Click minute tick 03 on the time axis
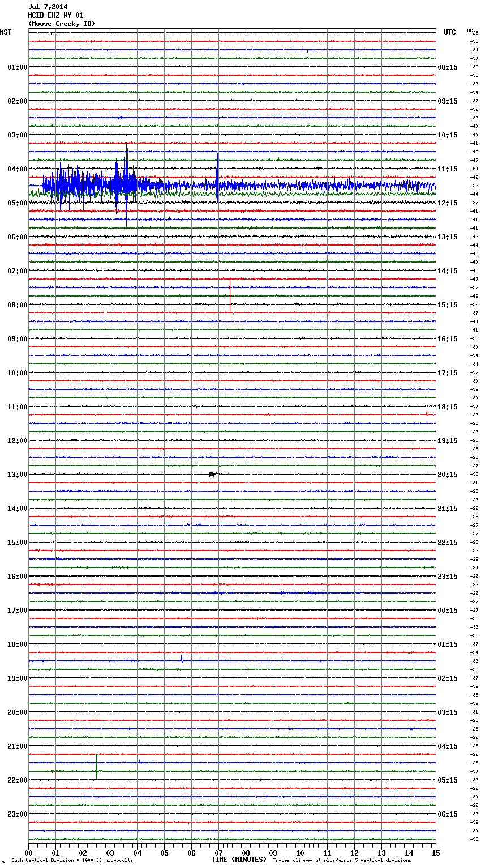 pyautogui.click(x=110, y=853)
